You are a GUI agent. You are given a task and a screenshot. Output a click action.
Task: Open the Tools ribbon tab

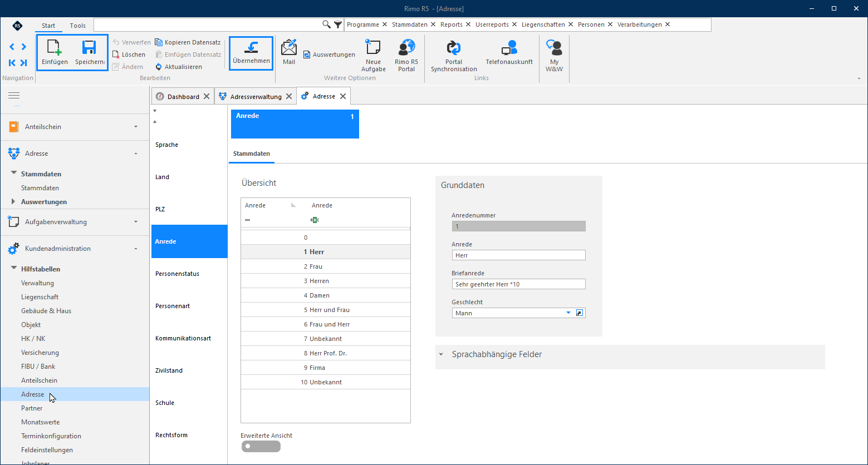(x=78, y=26)
